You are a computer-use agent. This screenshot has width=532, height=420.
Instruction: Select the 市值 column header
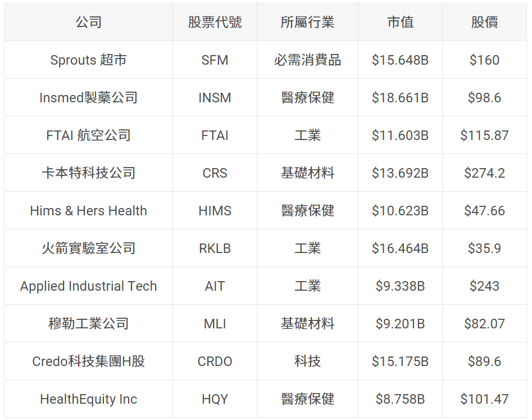(x=400, y=22)
